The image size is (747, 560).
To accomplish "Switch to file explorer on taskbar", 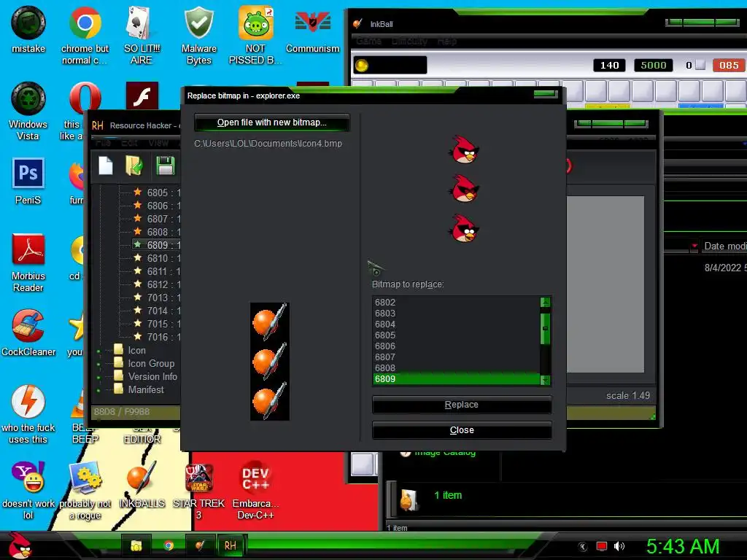I will point(136,545).
